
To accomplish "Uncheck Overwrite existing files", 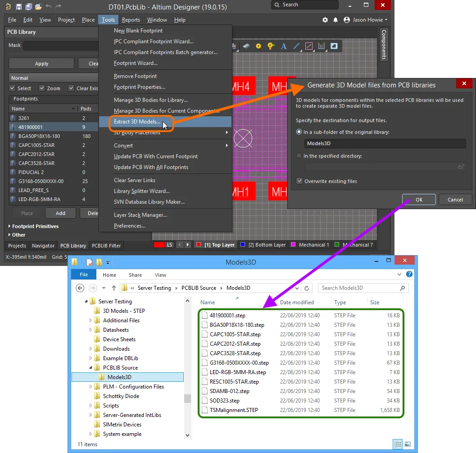I will (299, 181).
